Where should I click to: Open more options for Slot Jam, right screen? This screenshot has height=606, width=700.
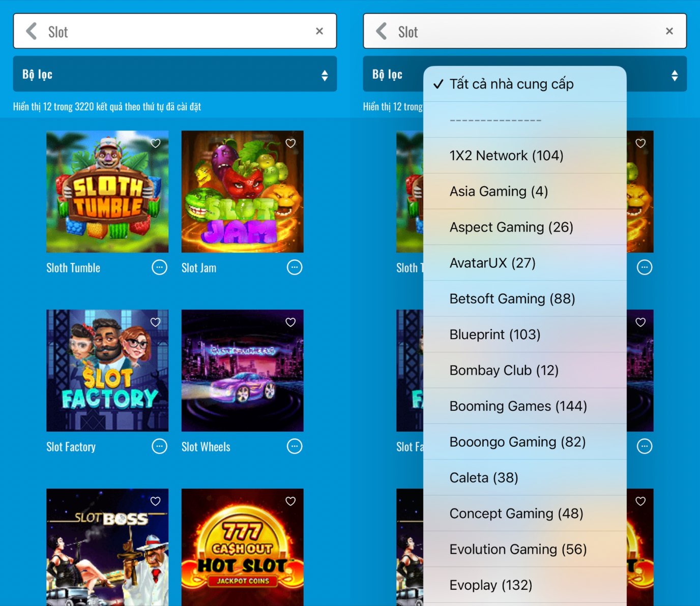[x=645, y=267]
